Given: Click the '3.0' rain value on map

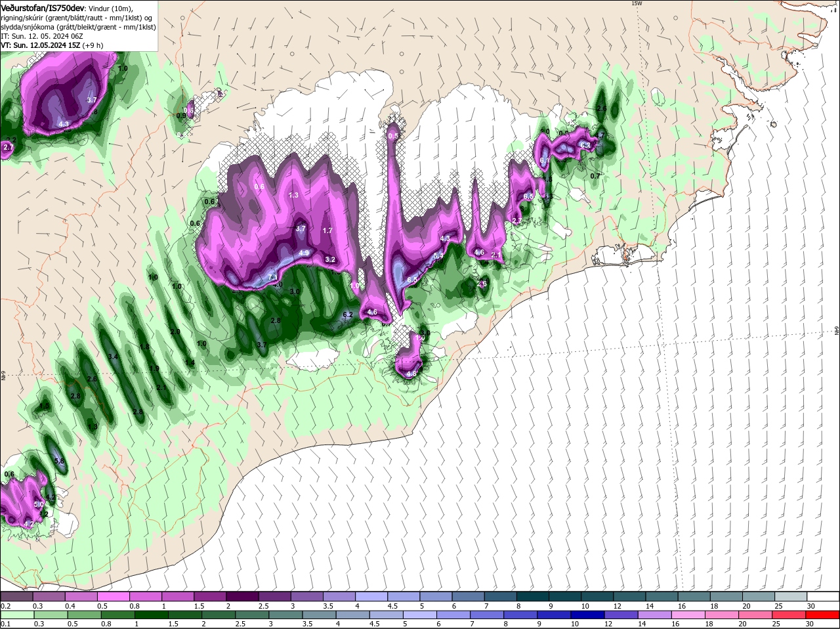Looking at the screenshot, I should [295, 292].
